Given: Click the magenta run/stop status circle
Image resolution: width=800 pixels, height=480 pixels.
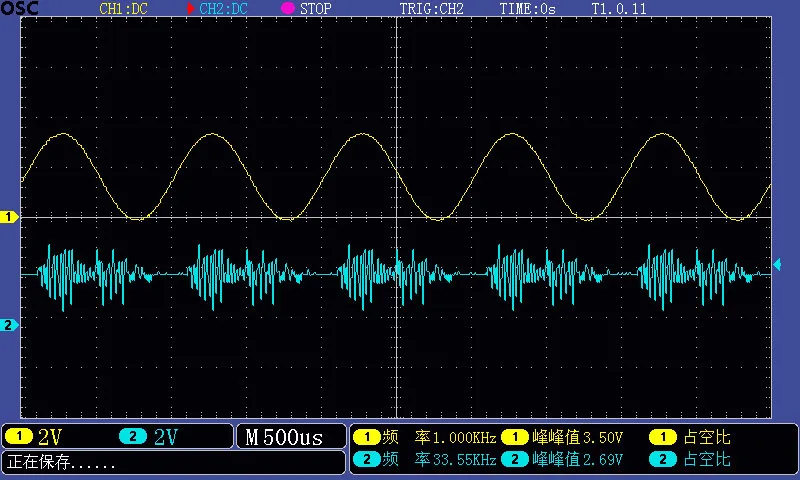Looking at the screenshot, I should (x=288, y=8).
